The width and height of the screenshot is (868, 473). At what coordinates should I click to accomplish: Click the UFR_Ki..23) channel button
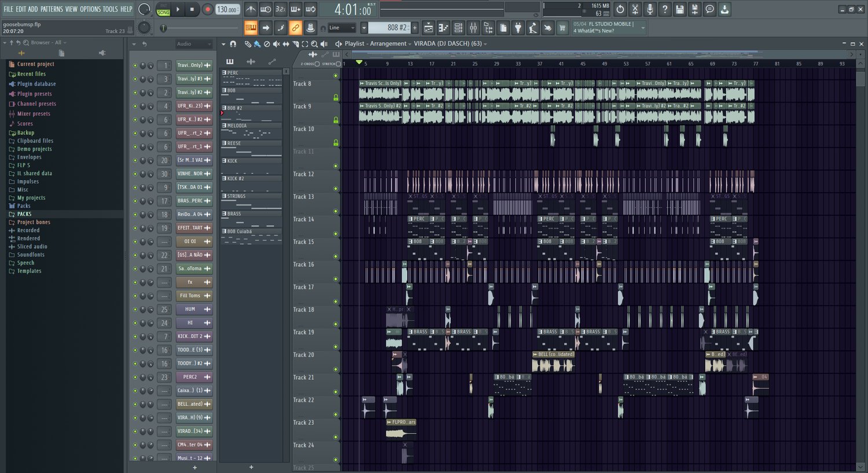(190, 106)
